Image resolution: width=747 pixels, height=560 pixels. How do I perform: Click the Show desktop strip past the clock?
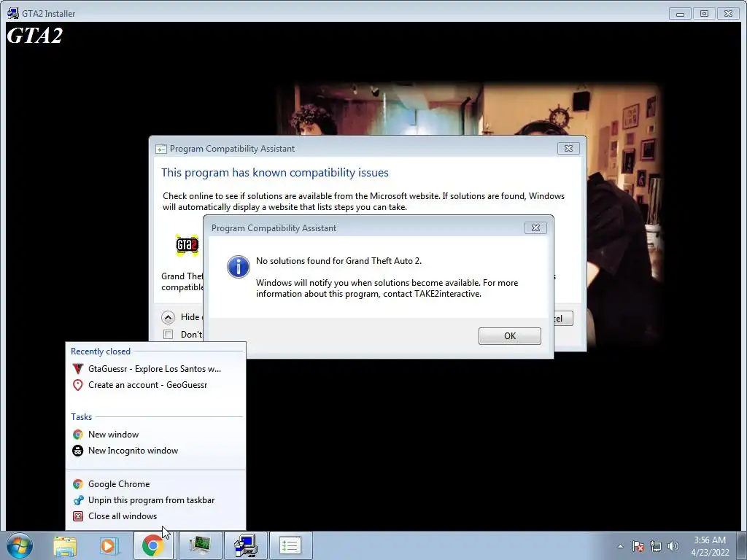click(x=742, y=545)
